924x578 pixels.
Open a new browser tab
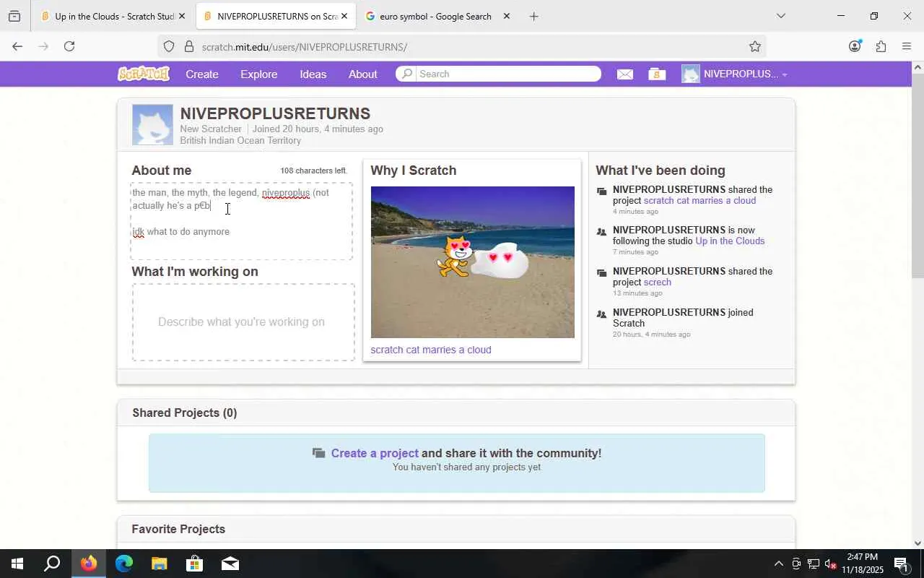[533, 16]
